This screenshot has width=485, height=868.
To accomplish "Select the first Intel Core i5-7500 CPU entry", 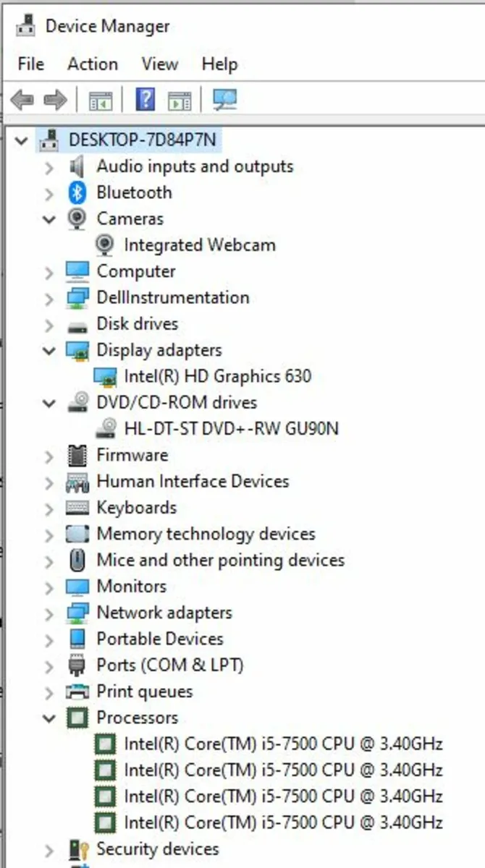I will pos(282,744).
